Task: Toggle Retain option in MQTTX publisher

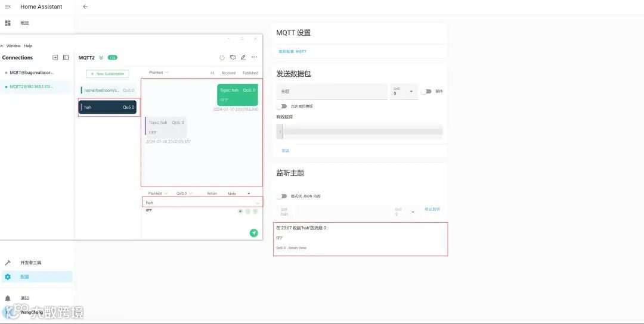Action: [x=212, y=193]
